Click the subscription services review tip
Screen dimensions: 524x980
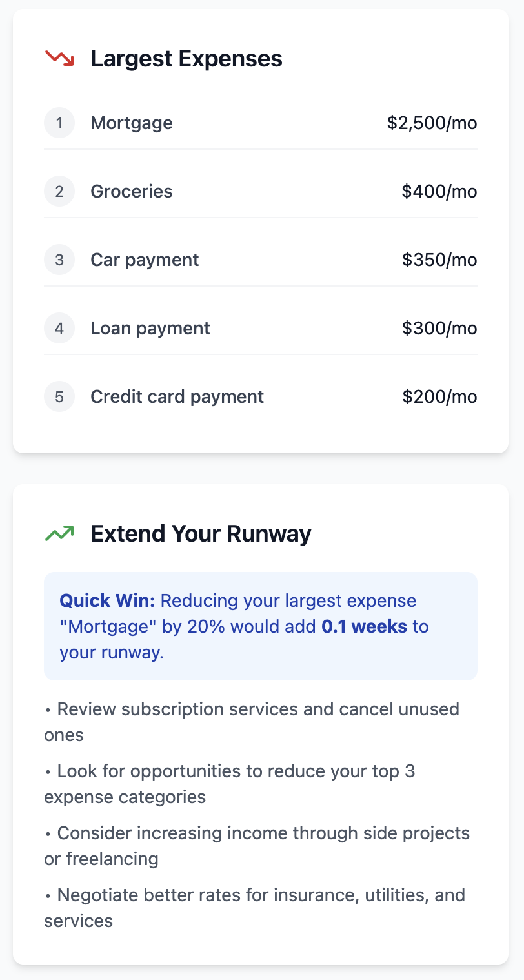[252, 722]
